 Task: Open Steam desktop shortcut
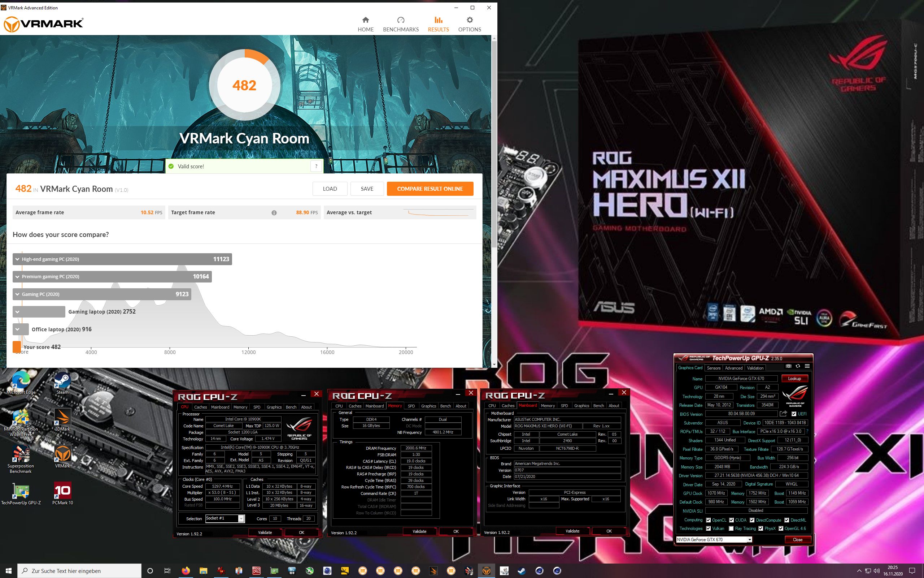(x=62, y=383)
